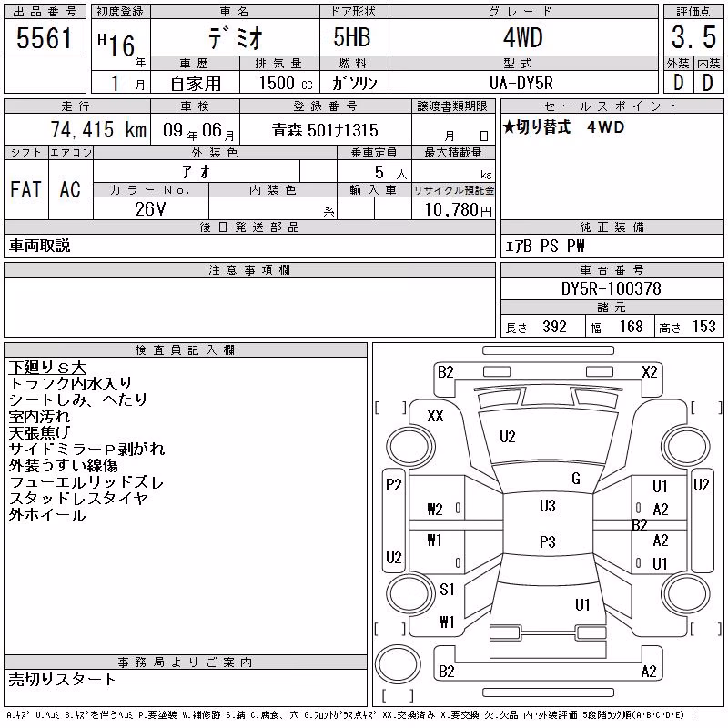Click the spare tire circle icon
This screenshot has height=728, width=728.
coord(398,663)
